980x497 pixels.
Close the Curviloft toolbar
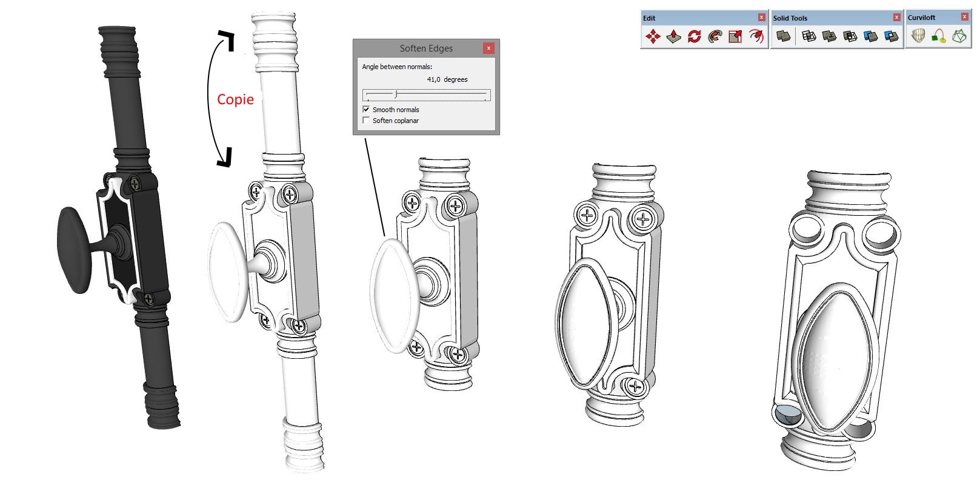point(964,17)
